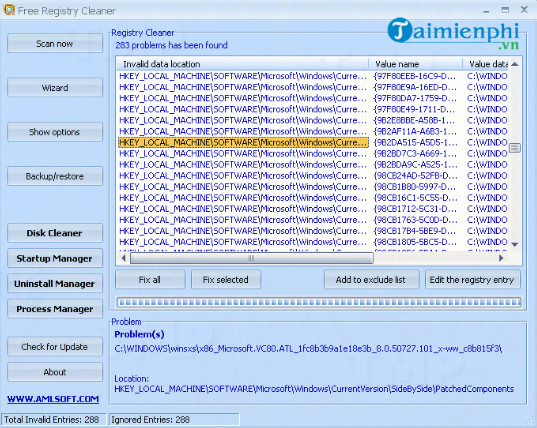
Task: Click Check for Update
Action: 55,347
